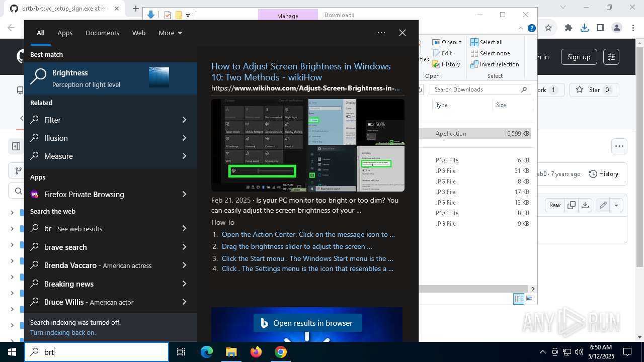Open Chrome downloads icon
The width and height of the screenshot is (644, 362).
[x=585, y=28]
